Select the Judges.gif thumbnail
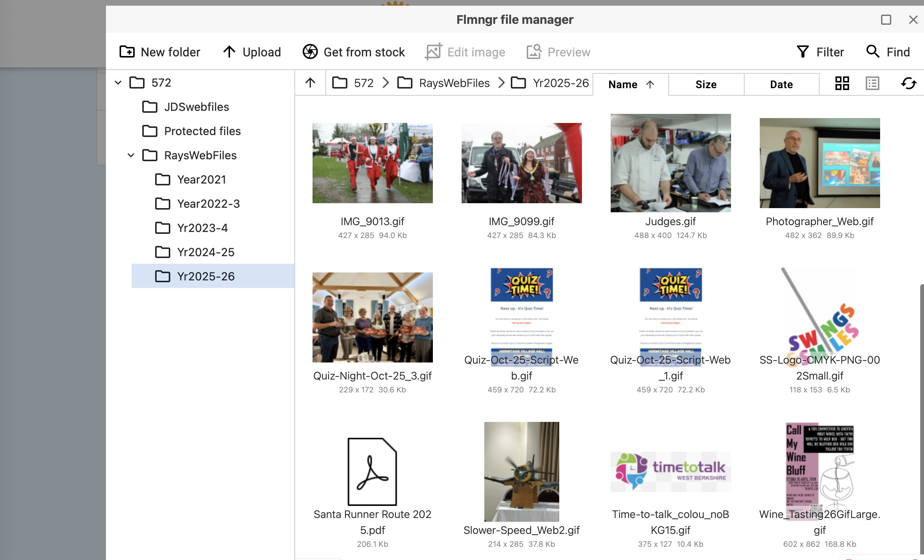The width and height of the screenshot is (924, 560). tap(670, 163)
